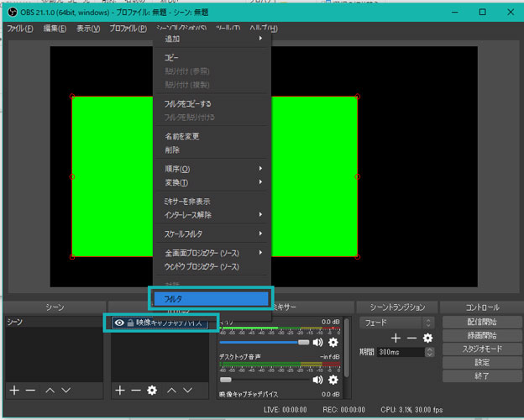Expand the スケールフィルタ submenu
The width and height of the screenshot is (524, 420).
212,234
